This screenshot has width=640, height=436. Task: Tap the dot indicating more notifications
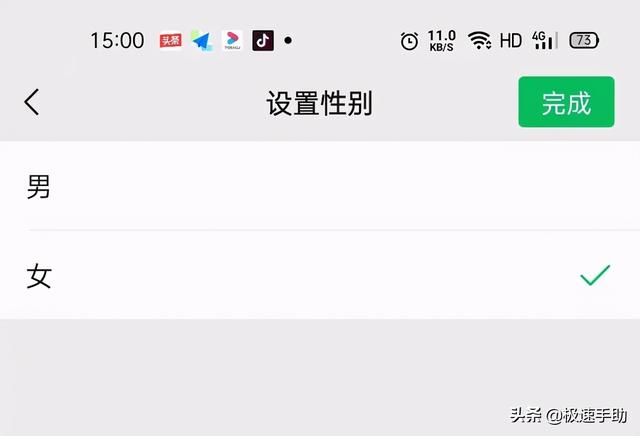(x=288, y=40)
